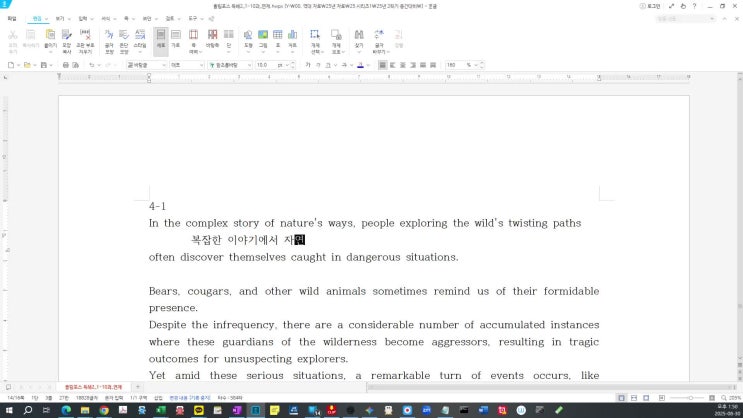
Task: Click the Shapes (도형) icon in ribbon
Action: [247, 38]
